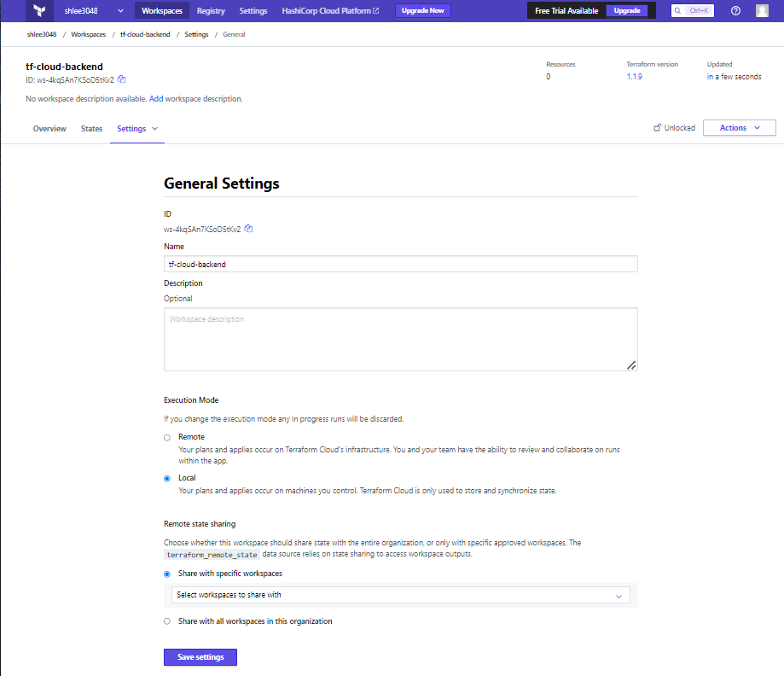Screen dimensions: 784x676
Task: Click the terraform_remote_state code text
Action: [212, 555]
